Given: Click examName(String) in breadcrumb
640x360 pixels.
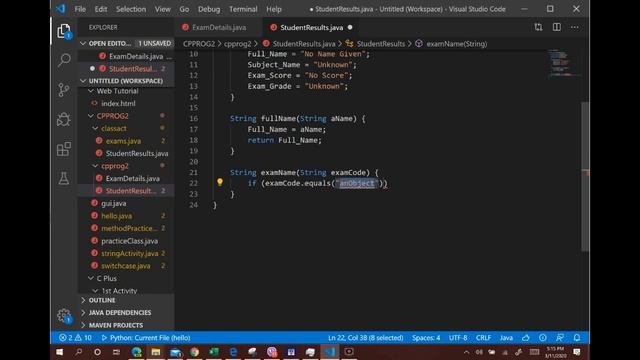Looking at the screenshot, I should coord(456,44).
